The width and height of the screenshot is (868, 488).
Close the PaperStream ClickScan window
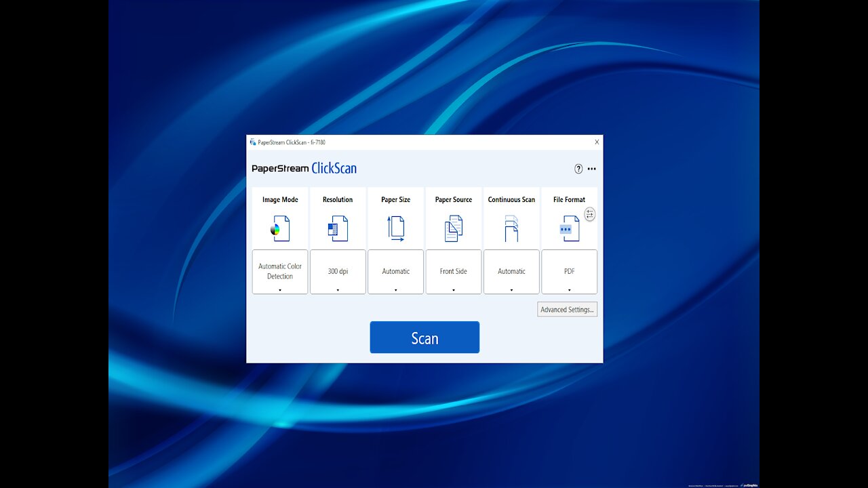[x=597, y=142]
